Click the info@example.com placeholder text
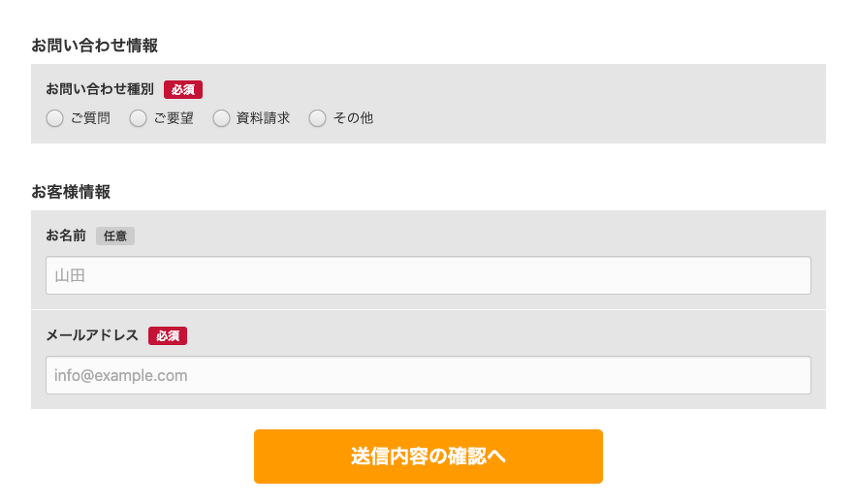The height and width of the screenshot is (504, 857). pos(121,375)
